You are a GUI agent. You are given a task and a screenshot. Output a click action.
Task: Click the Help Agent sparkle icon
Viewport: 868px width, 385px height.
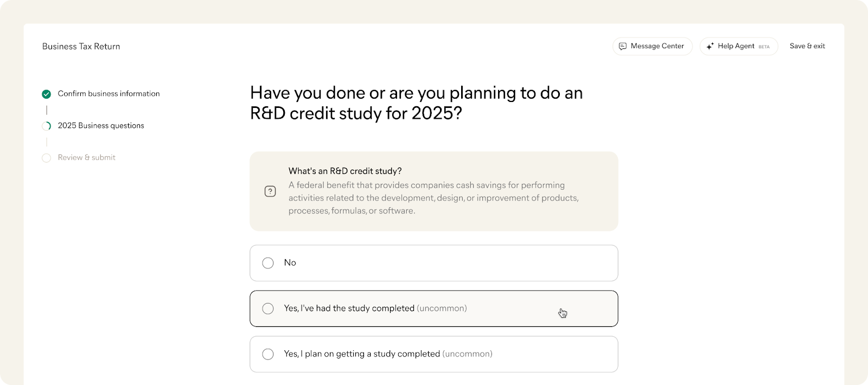click(710, 46)
